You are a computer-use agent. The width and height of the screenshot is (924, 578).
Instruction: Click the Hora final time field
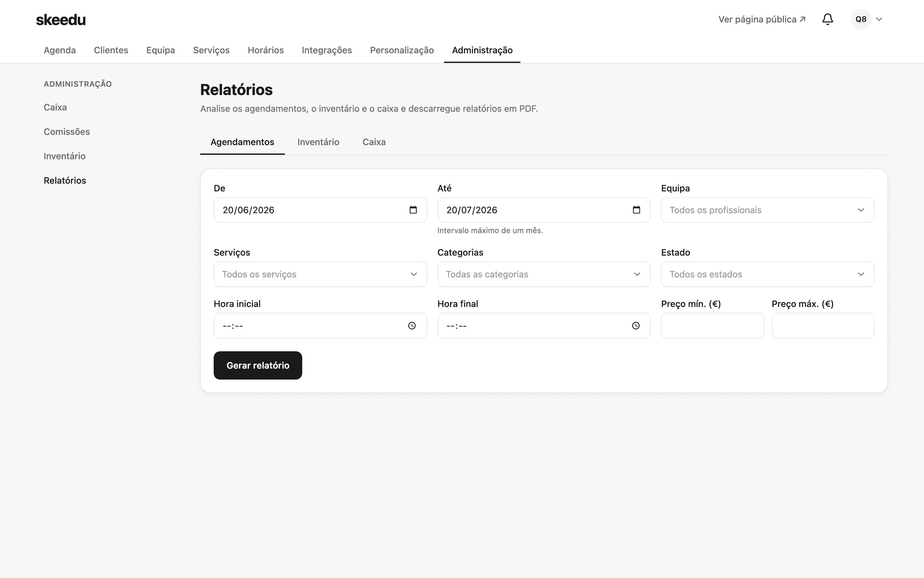pos(544,326)
